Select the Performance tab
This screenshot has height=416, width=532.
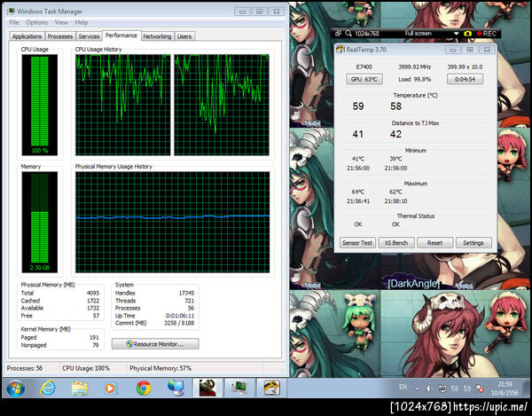(121, 35)
